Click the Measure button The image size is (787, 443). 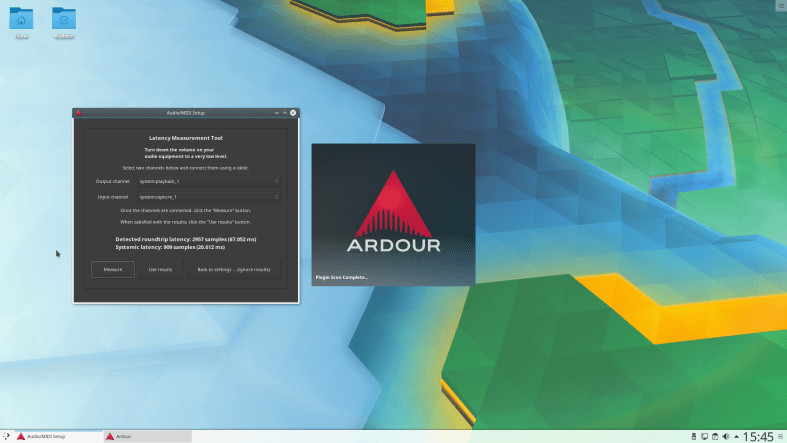[113, 269]
